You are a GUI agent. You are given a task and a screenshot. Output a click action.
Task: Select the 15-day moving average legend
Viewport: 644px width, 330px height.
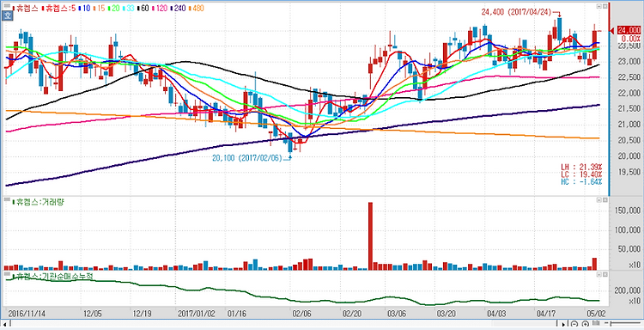(x=99, y=9)
